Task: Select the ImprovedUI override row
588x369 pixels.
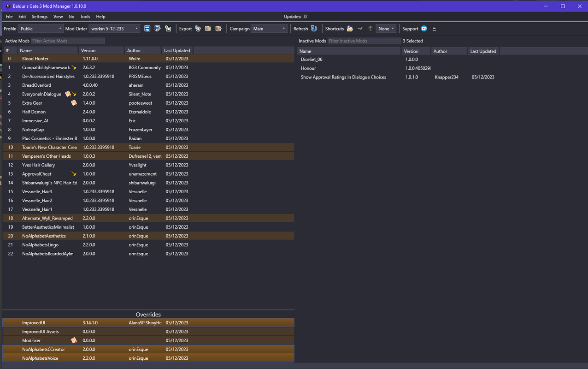Action: point(148,323)
